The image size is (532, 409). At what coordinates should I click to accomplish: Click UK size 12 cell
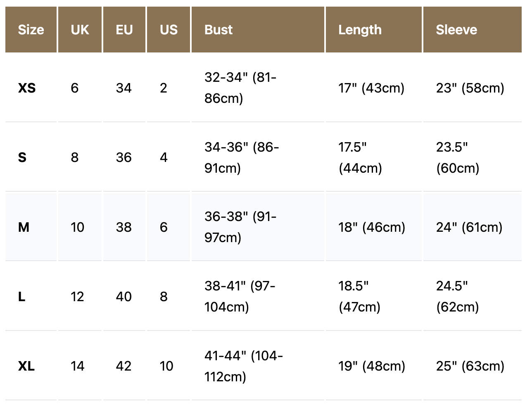coord(77,296)
